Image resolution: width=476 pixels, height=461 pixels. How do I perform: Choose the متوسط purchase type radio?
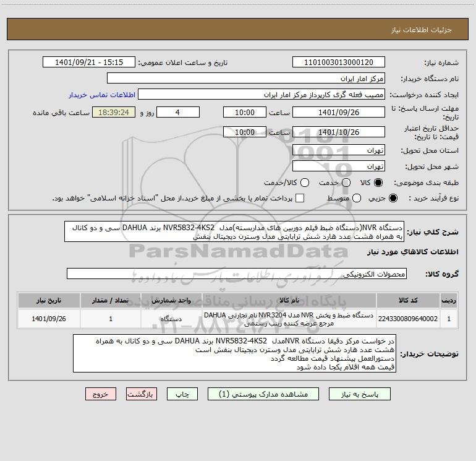click(x=357, y=198)
